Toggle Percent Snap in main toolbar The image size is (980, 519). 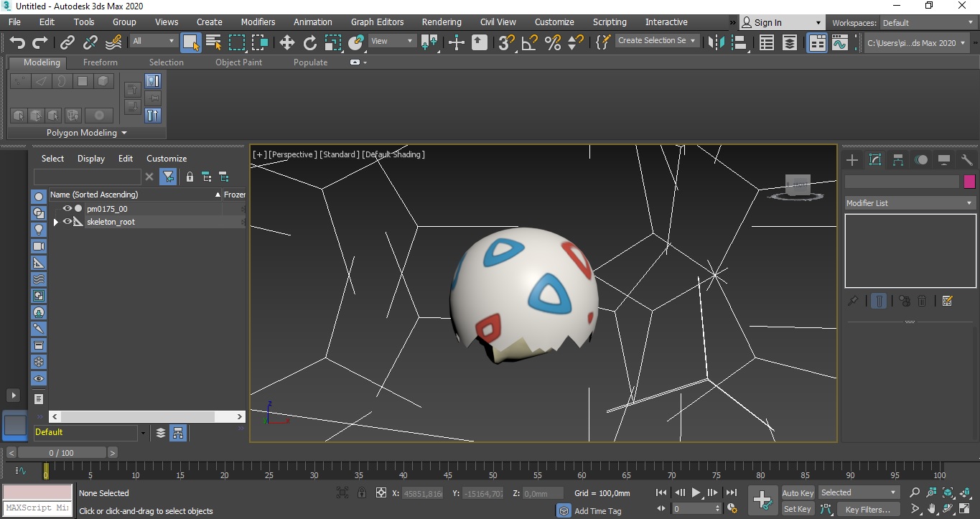[x=553, y=42]
